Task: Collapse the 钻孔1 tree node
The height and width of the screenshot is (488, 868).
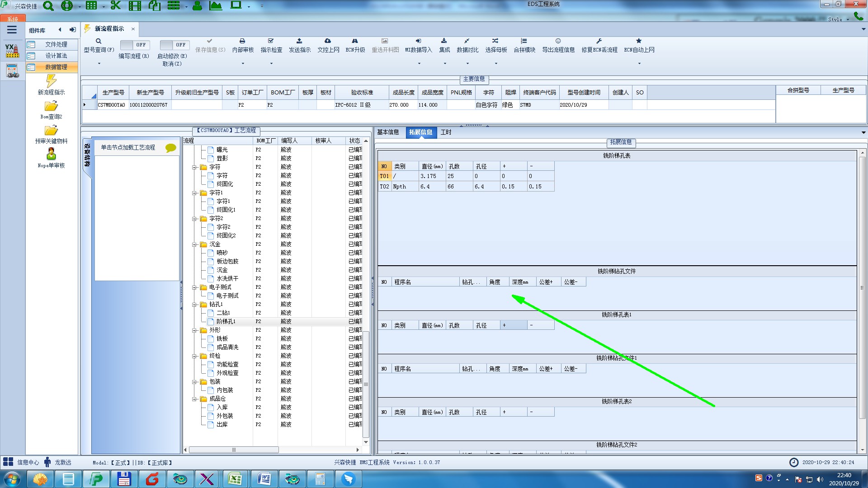Action: point(194,305)
